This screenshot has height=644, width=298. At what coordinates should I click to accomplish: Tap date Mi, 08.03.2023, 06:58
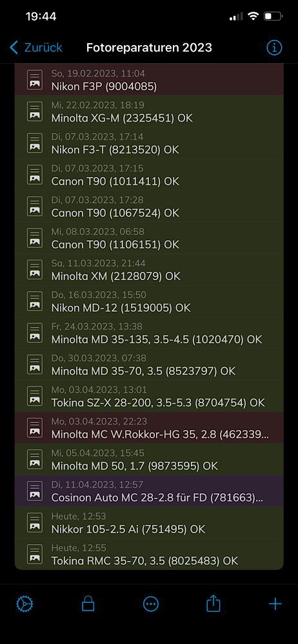[98, 232]
